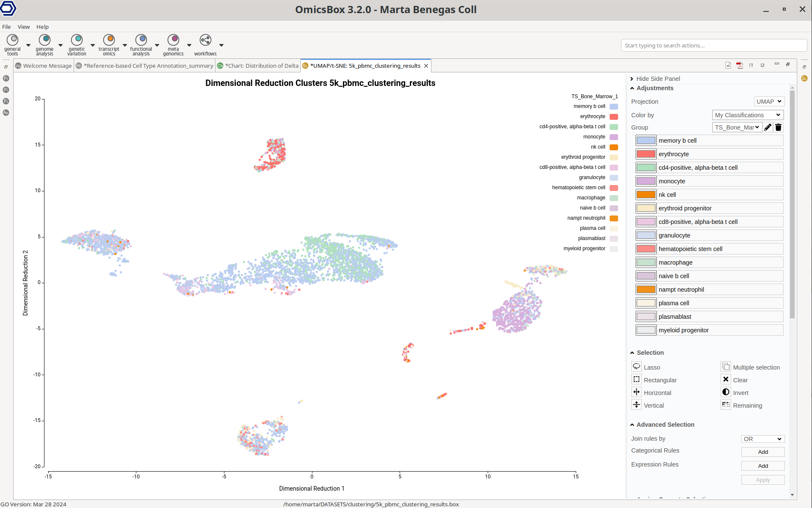Delete group using the trash icon
This screenshot has height=508, width=812.
[x=778, y=127]
